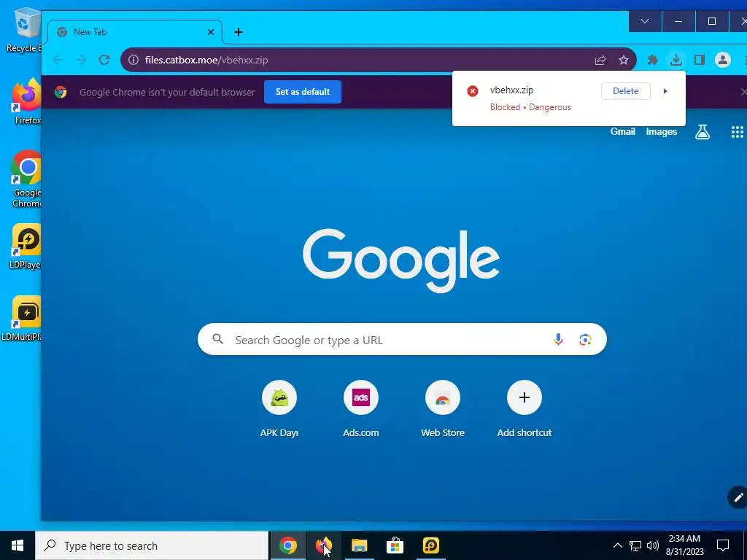747x560 pixels.
Task: Open the tab search dropdown chevron
Action: (x=645, y=21)
